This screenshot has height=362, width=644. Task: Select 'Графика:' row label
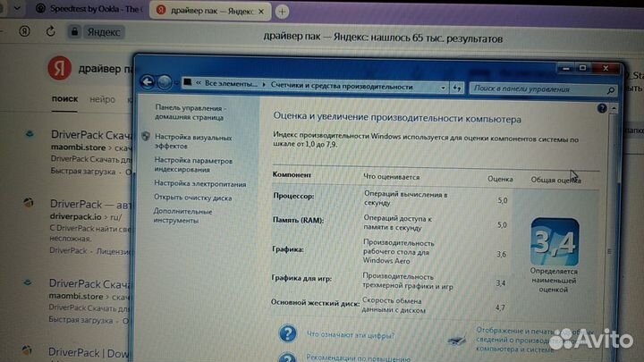[287, 249]
